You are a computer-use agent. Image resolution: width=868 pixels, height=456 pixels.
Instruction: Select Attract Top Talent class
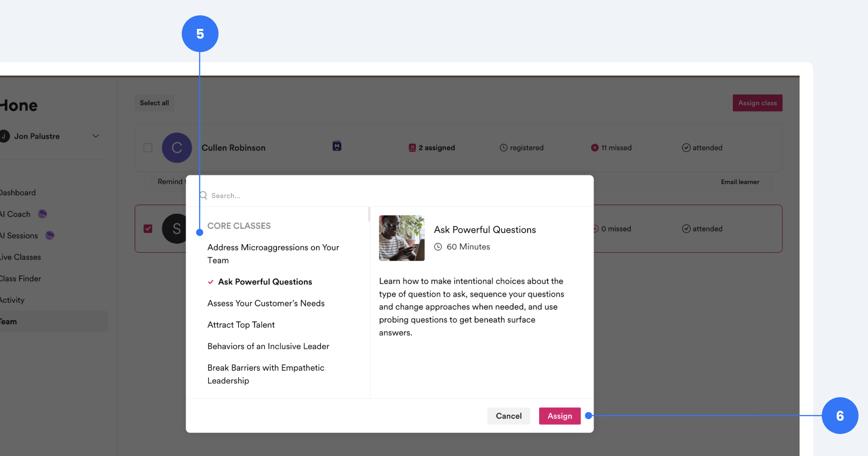241,325
